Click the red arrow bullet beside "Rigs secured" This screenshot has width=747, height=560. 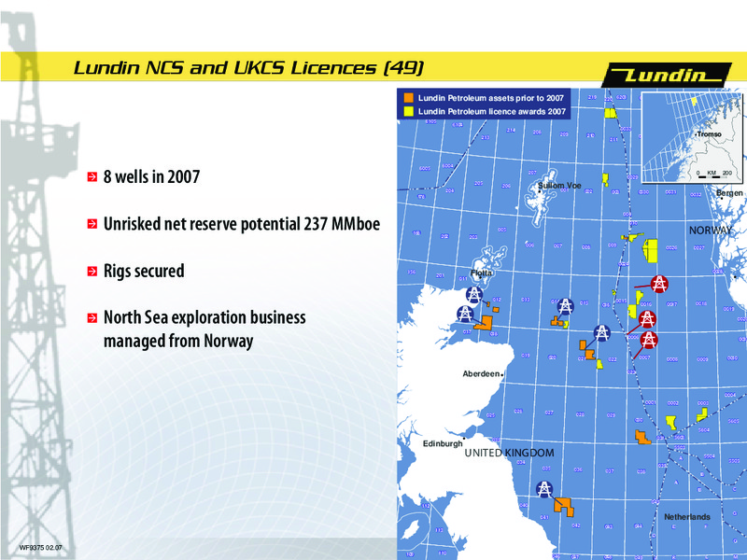click(x=92, y=271)
